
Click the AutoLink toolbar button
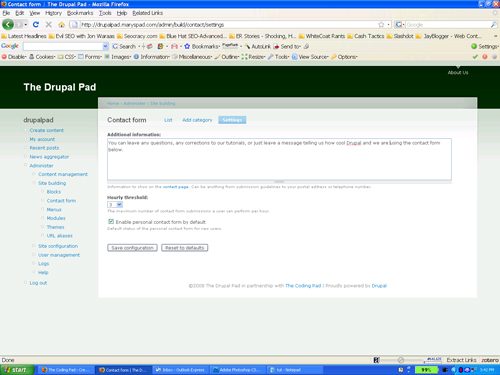pos(257,46)
